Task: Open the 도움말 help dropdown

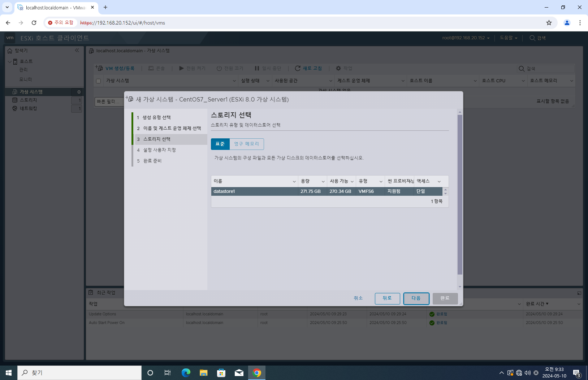Action: pos(509,38)
